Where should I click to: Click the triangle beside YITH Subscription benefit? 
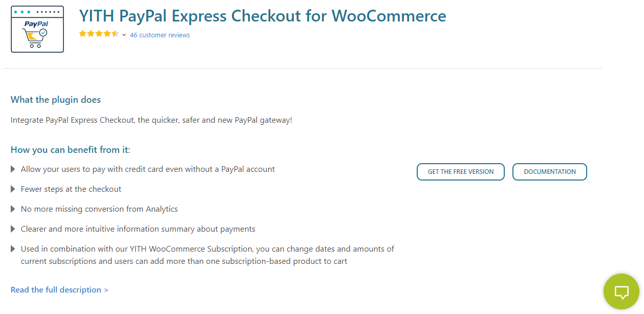coord(13,249)
